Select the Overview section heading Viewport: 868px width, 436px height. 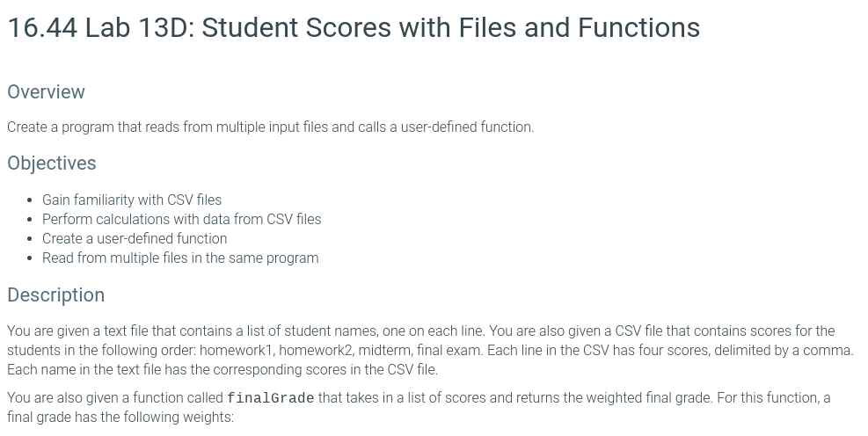[x=46, y=91]
